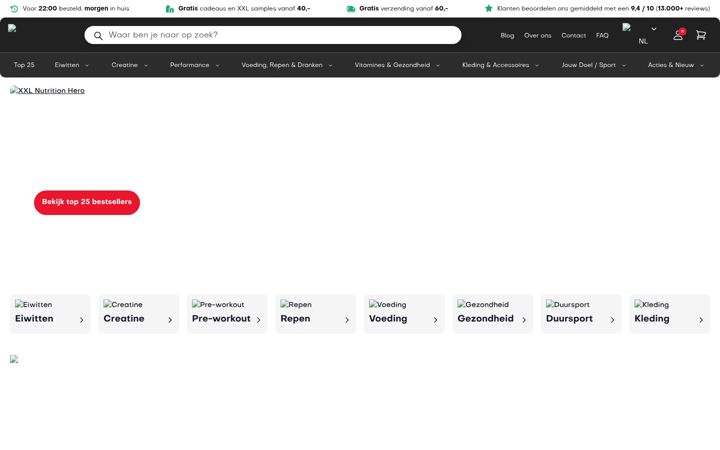
Task: Click the red notification badge on account
Action: [682, 31]
